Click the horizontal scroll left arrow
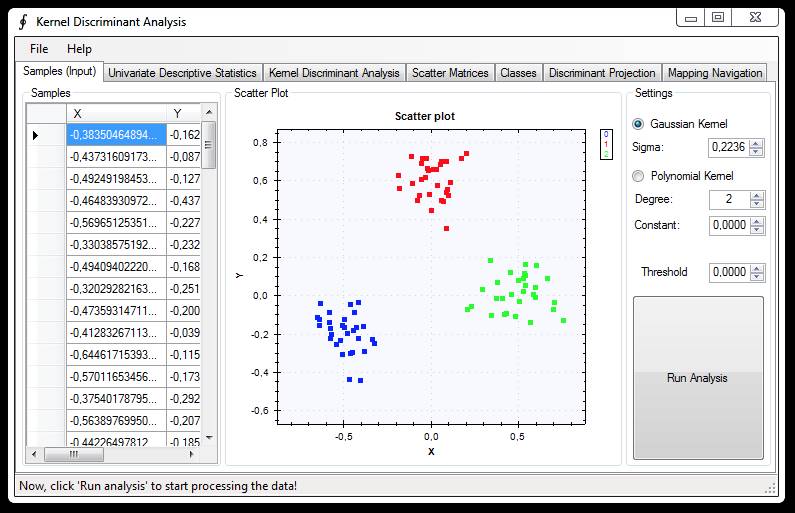Image resolution: width=795 pixels, height=513 pixels. pos(34,454)
